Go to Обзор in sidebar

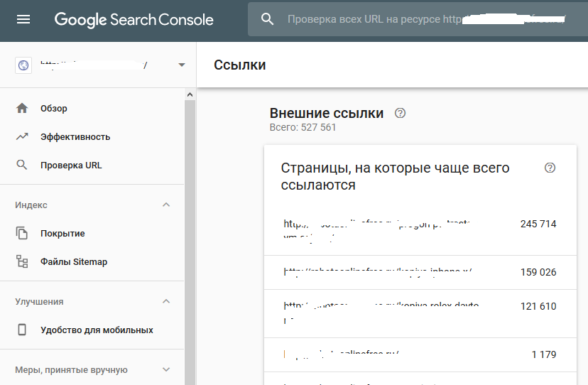(x=54, y=109)
